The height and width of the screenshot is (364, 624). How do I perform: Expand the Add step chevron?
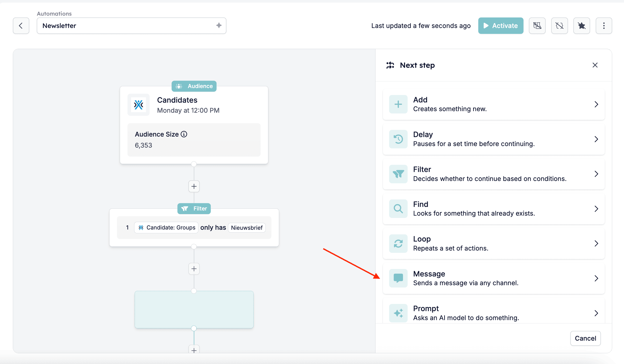tap(596, 104)
